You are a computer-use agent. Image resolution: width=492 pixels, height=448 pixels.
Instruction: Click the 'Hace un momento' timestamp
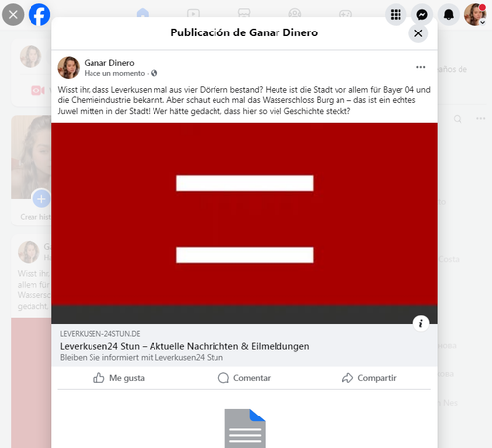[114, 73]
